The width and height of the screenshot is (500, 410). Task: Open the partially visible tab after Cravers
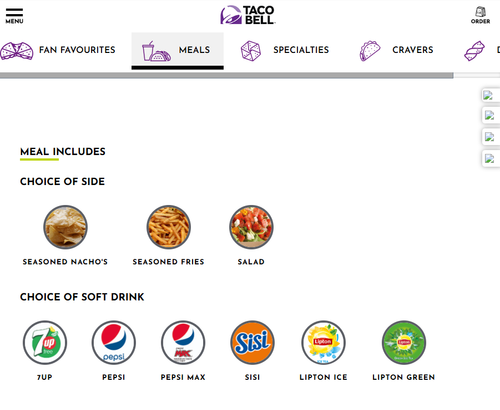(x=481, y=51)
